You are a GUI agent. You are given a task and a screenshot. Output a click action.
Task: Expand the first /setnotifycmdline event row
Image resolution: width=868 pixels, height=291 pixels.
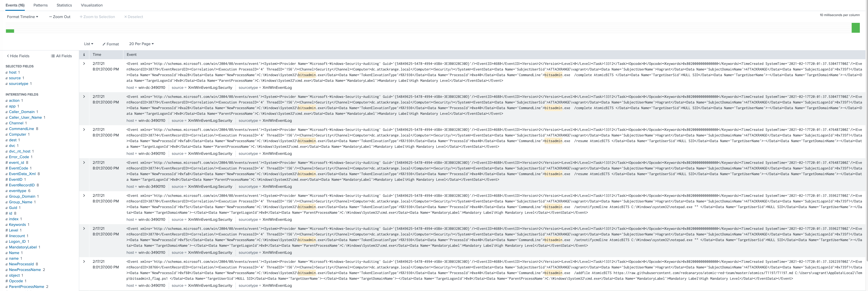pos(84,196)
